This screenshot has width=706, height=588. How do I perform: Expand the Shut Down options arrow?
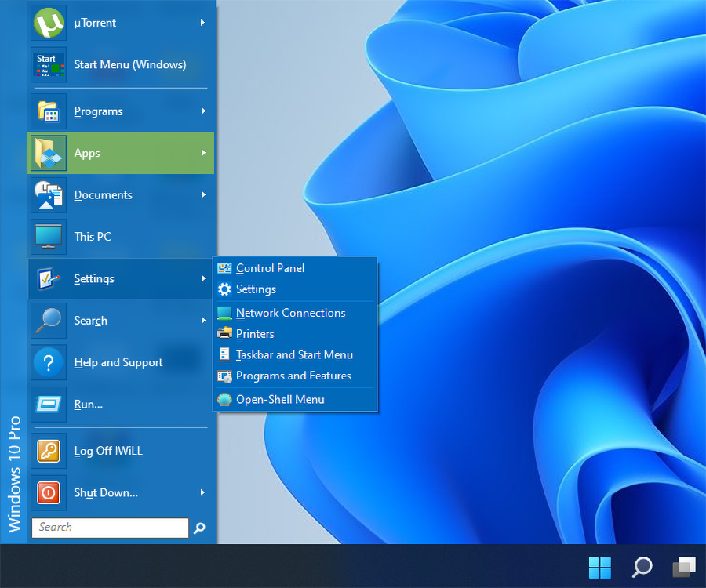(x=203, y=493)
